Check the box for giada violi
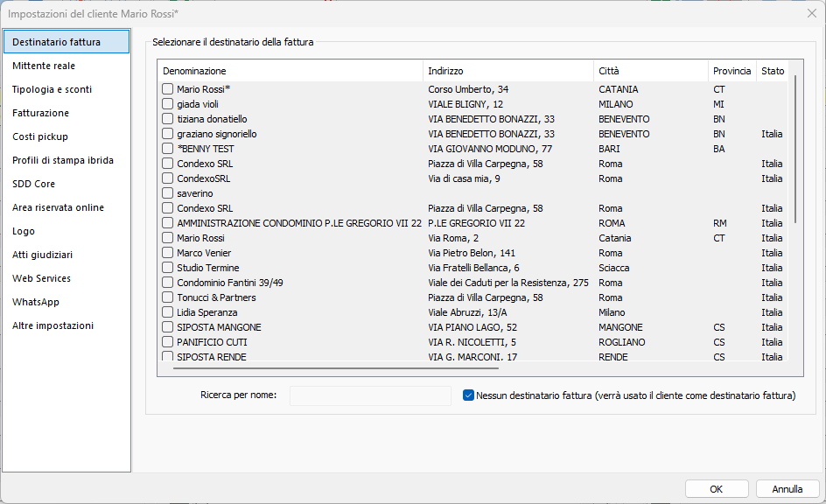The image size is (826, 504). click(168, 104)
